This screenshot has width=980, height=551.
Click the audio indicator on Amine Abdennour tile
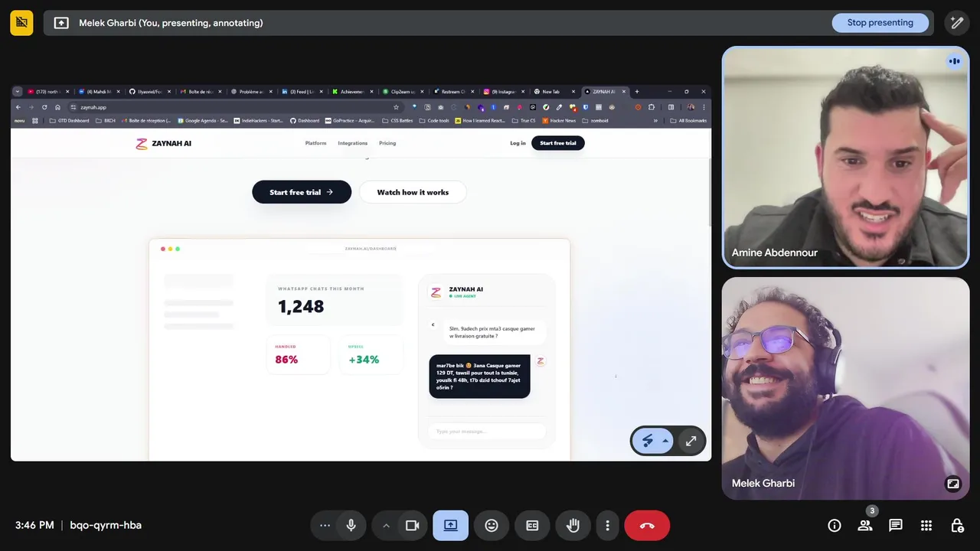pyautogui.click(x=955, y=61)
